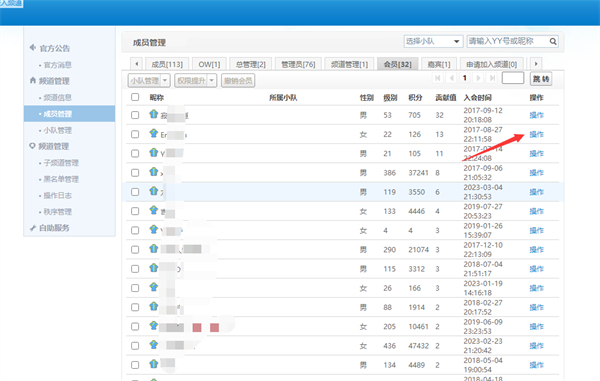Click the current page number 1

465,78
